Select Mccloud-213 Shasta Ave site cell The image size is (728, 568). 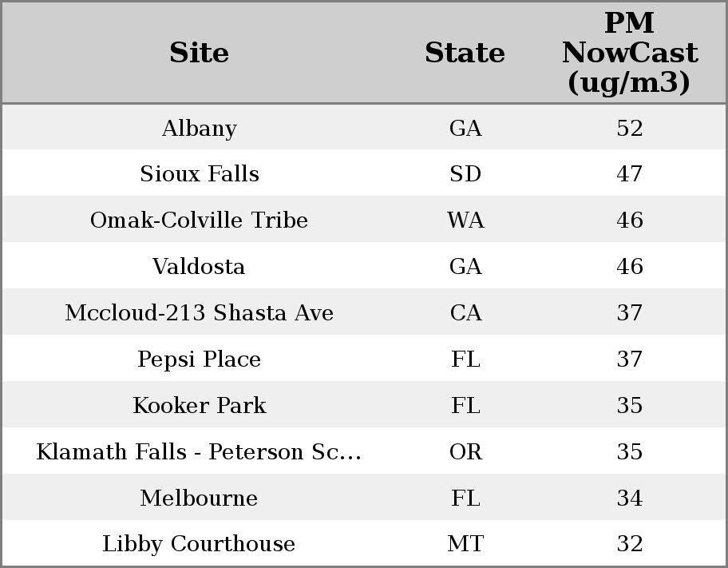point(199,313)
